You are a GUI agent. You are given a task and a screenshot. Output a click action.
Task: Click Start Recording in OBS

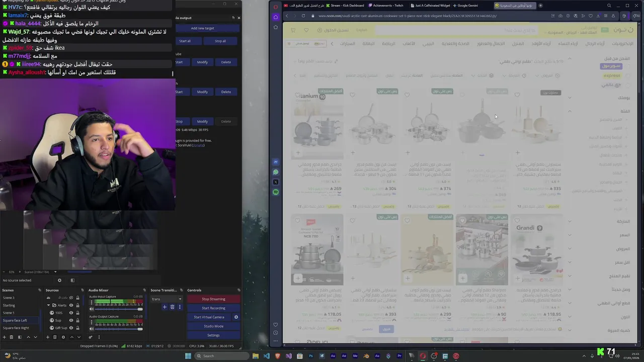pos(213,308)
